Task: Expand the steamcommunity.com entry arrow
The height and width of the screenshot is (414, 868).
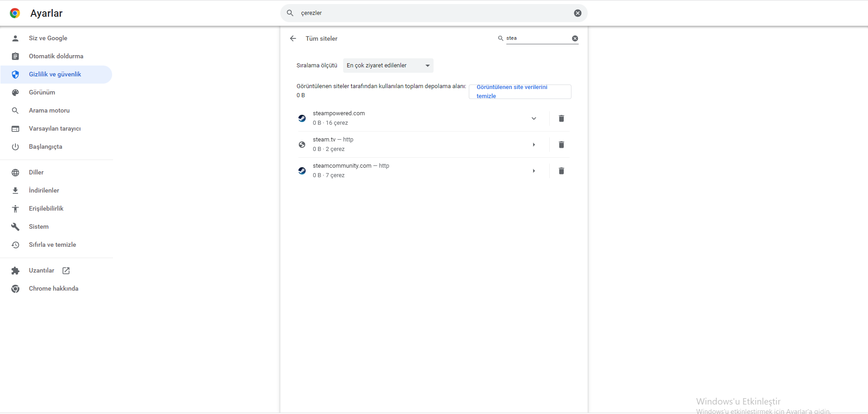Action: click(533, 171)
